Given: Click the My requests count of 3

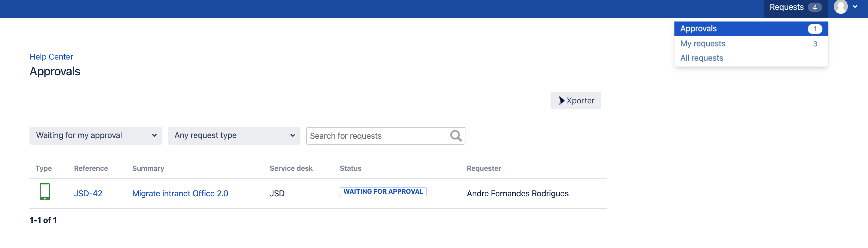Looking at the screenshot, I should (815, 44).
